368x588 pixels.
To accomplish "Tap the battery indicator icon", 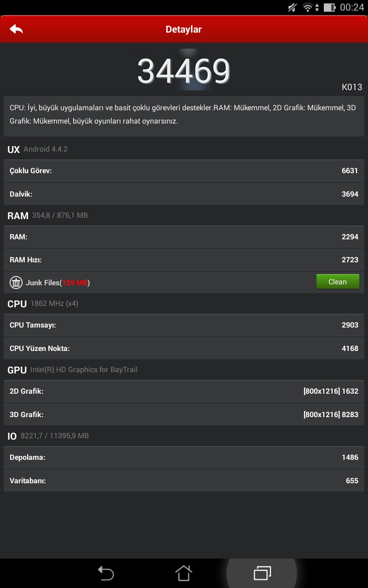I will click(329, 7).
